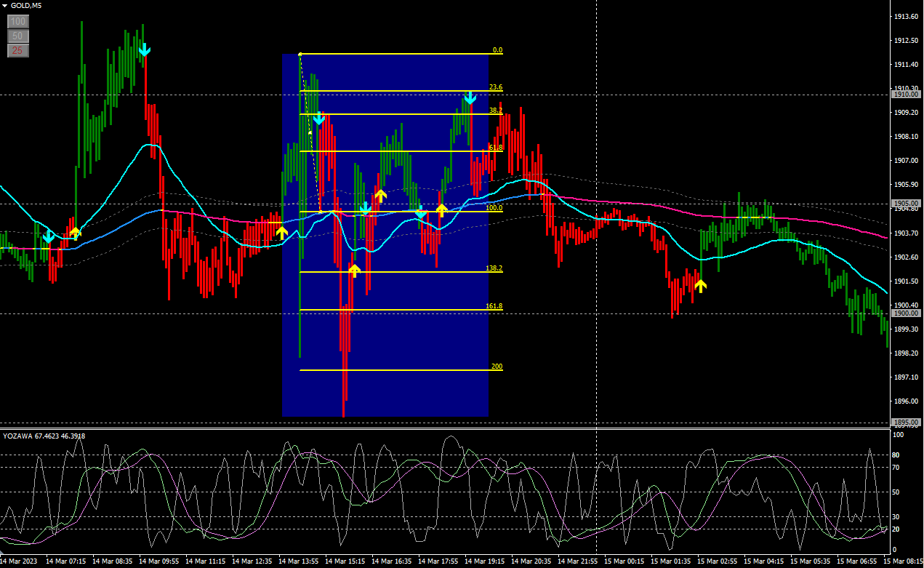Click the cyan sell arrow at the chart's highest peak
The width and height of the screenshot is (924, 568).
[144, 49]
